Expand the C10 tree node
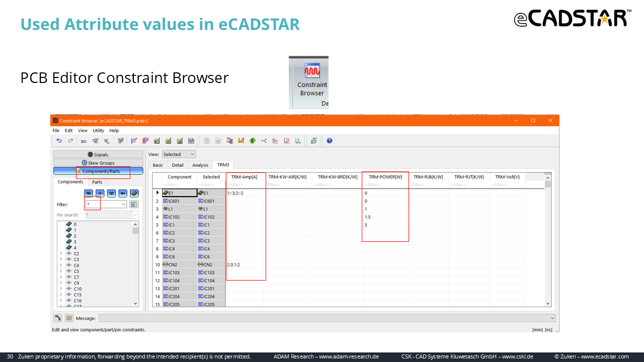644x362 pixels. 61,289
